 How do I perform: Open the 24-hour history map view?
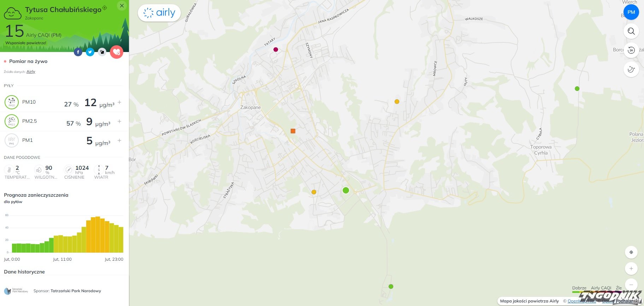[631, 50]
